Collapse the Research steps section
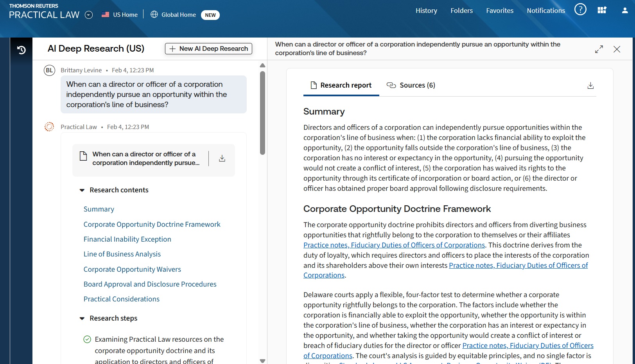This screenshot has width=635, height=364. (x=82, y=318)
